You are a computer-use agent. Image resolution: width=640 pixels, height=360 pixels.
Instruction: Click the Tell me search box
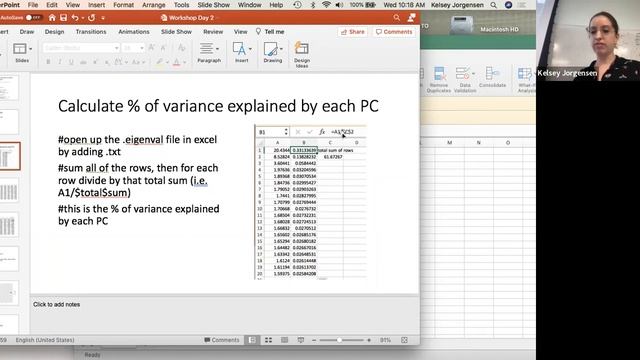pos(270,31)
